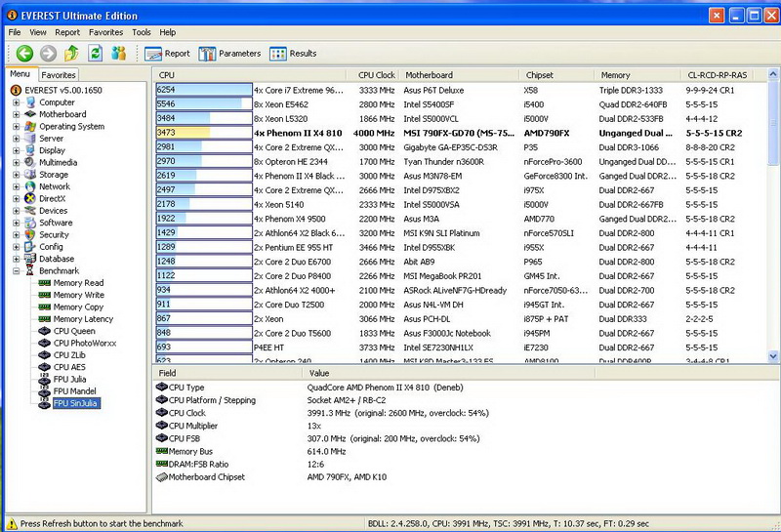Screen dimensions: 781x532
Task: Click the CPU Type field icon
Action: tap(161, 388)
